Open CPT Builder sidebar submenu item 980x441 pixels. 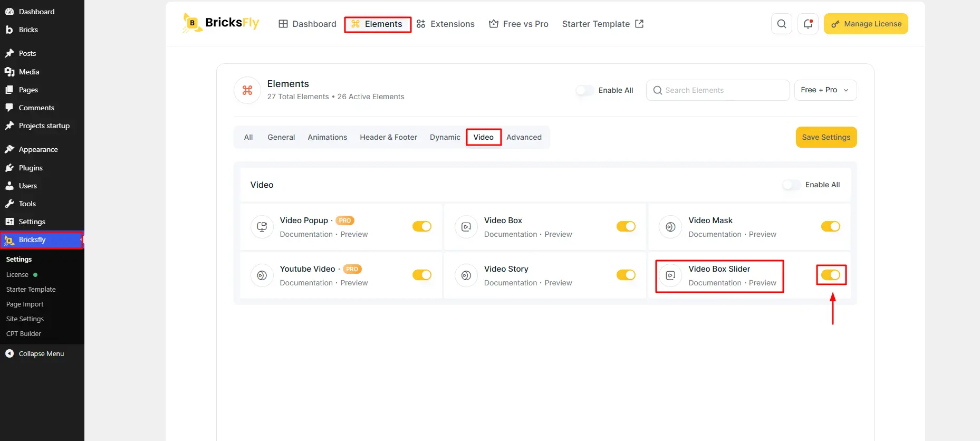pos(24,334)
